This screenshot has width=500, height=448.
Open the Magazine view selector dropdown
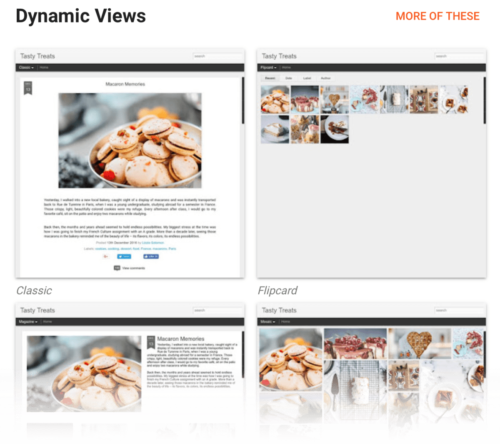[x=27, y=321]
